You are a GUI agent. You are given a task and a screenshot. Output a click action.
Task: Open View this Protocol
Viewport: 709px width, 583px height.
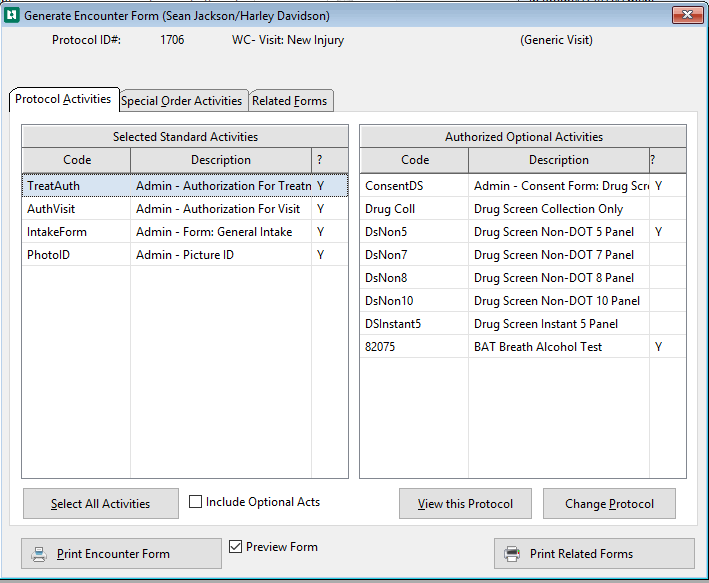(465, 503)
